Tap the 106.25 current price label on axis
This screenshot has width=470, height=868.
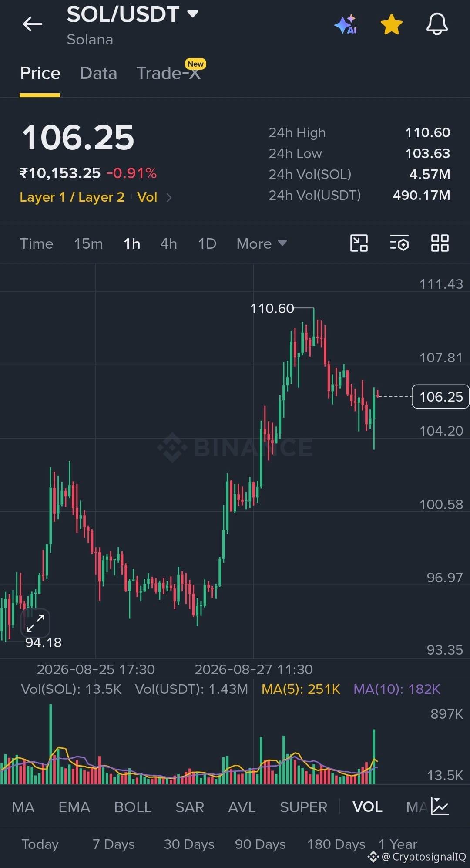point(440,396)
